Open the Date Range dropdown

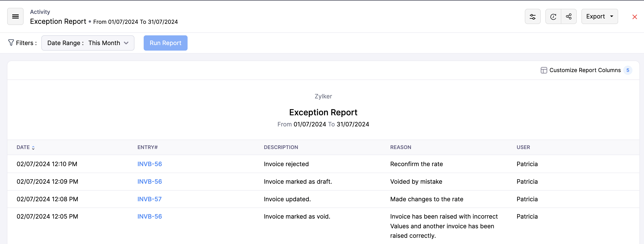[x=88, y=43]
